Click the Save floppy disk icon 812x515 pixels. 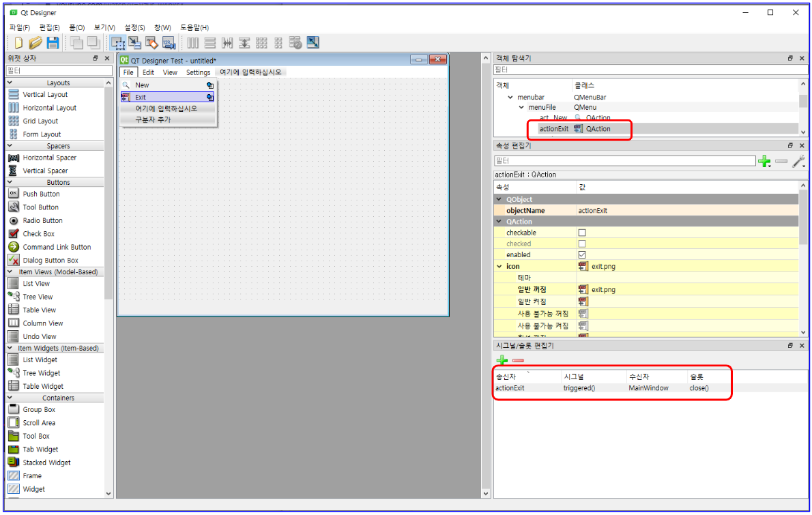(x=53, y=43)
